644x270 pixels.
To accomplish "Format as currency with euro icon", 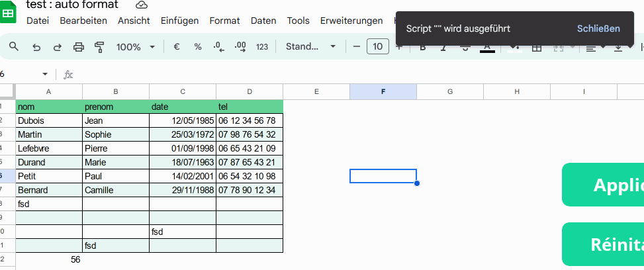I will pos(177,47).
